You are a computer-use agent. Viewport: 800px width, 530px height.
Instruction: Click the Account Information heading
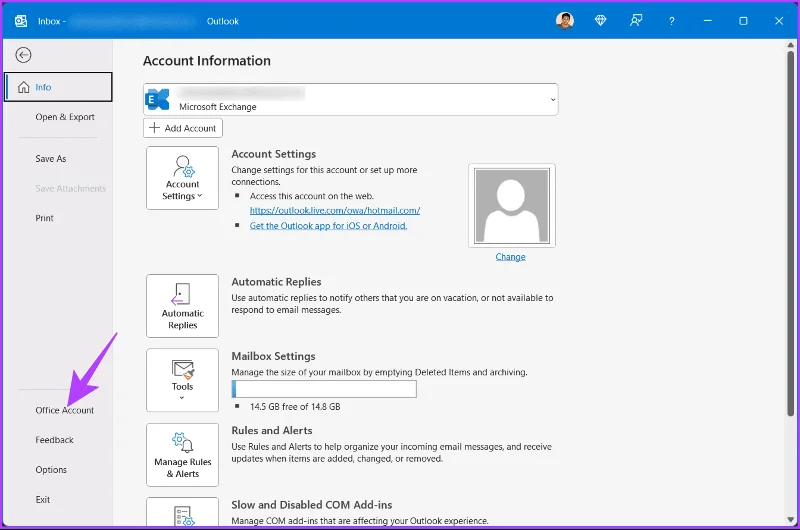[x=207, y=61]
